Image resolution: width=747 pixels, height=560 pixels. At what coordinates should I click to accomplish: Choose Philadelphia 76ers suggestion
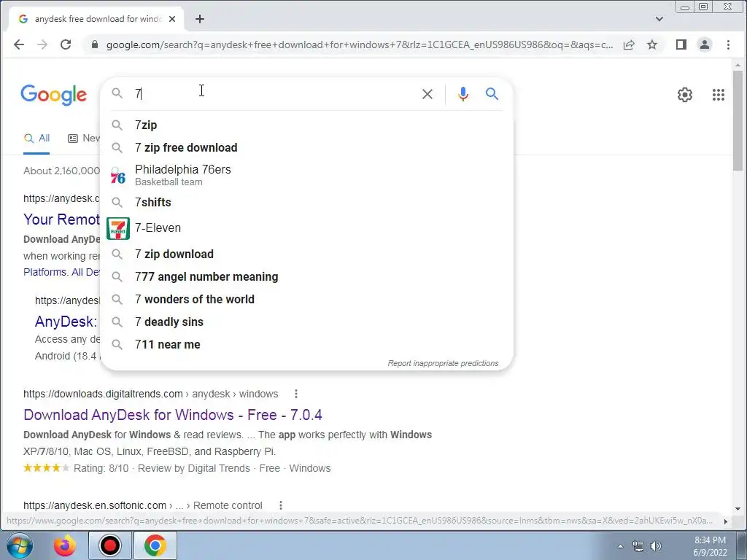[x=307, y=175]
